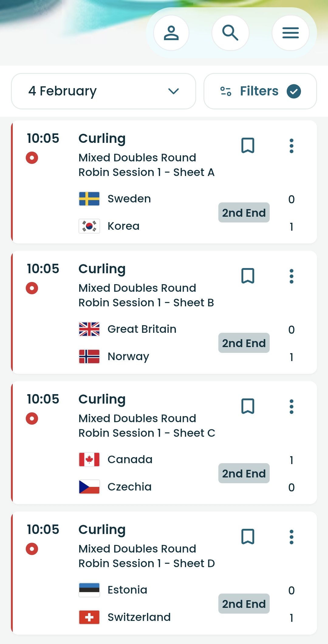Select the Great Britain team name
The height and width of the screenshot is (644, 328).
(x=142, y=329)
